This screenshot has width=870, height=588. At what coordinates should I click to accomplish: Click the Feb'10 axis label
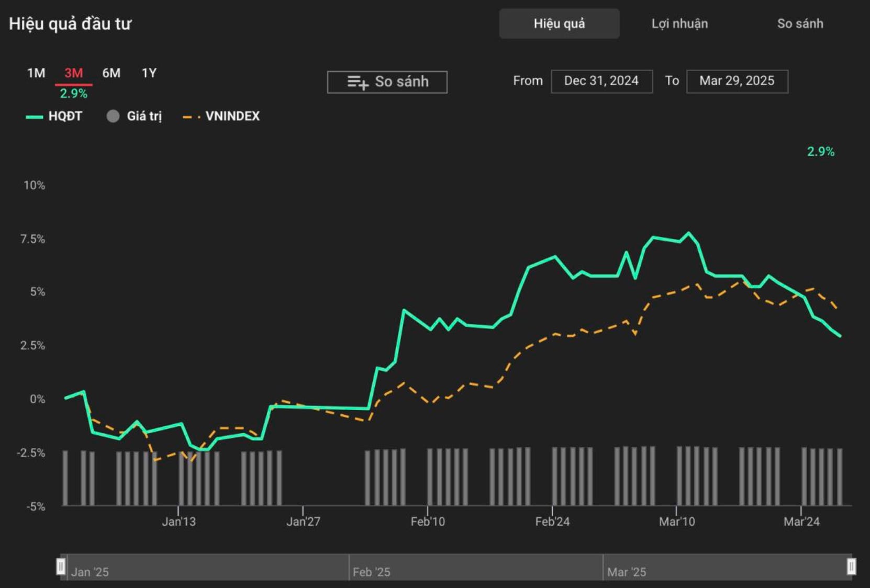[428, 522]
